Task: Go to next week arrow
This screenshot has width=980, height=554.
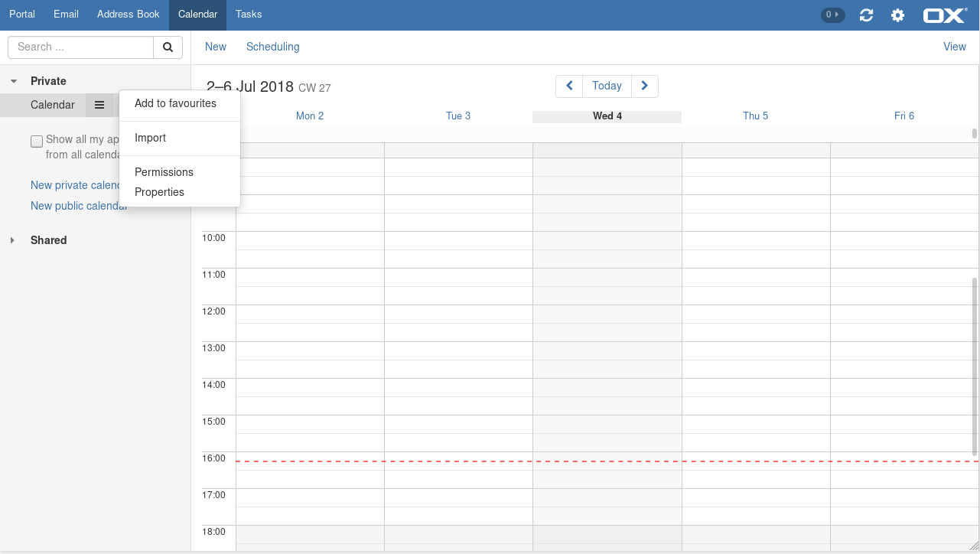Action: pos(645,86)
